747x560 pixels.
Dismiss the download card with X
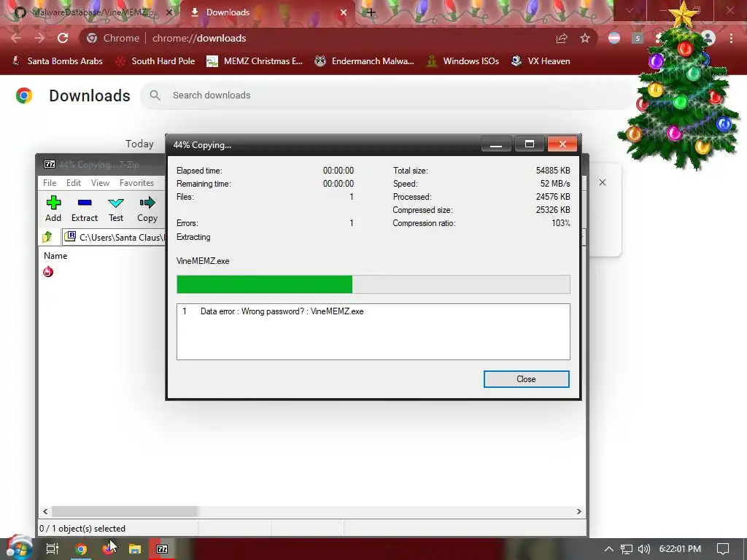click(x=602, y=182)
